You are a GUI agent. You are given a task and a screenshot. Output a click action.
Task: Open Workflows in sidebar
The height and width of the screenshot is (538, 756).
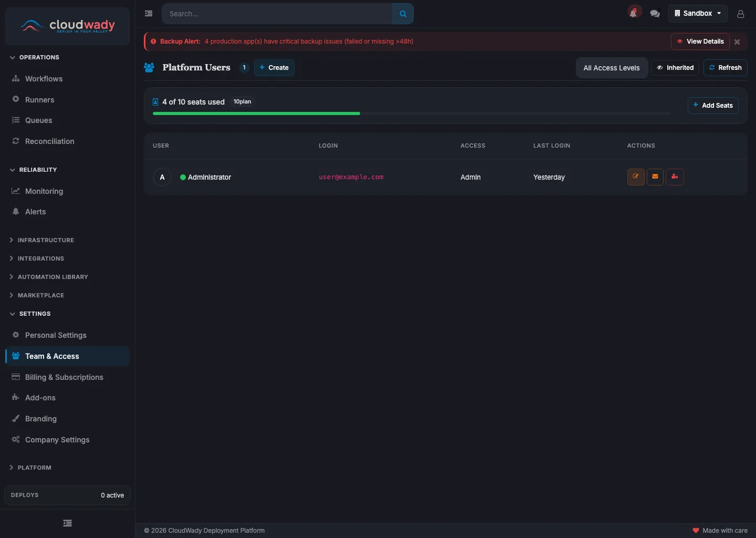click(x=67, y=79)
